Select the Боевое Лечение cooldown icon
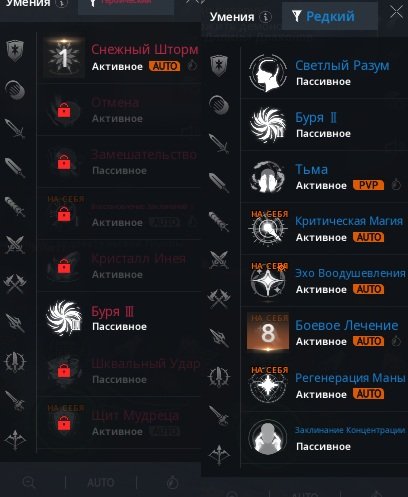Screen dimensions: 408x497 [x=396, y=341]
